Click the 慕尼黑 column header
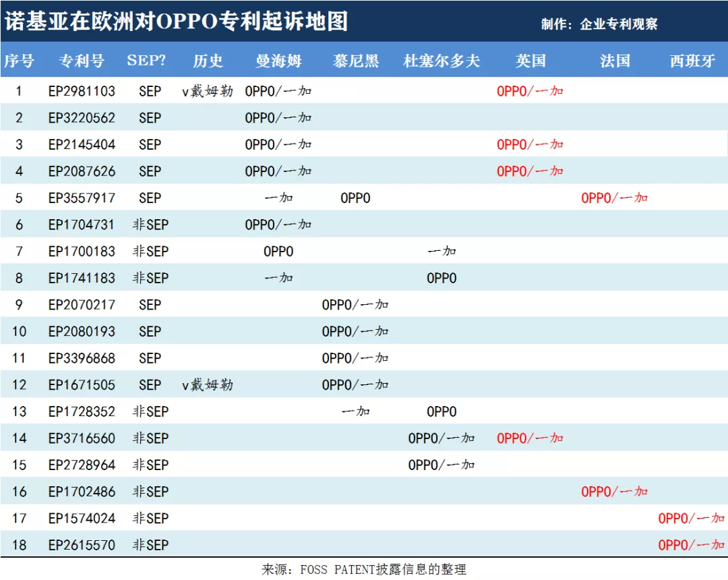The width and height of the screenshot is (728, 580). pos(356,61)
